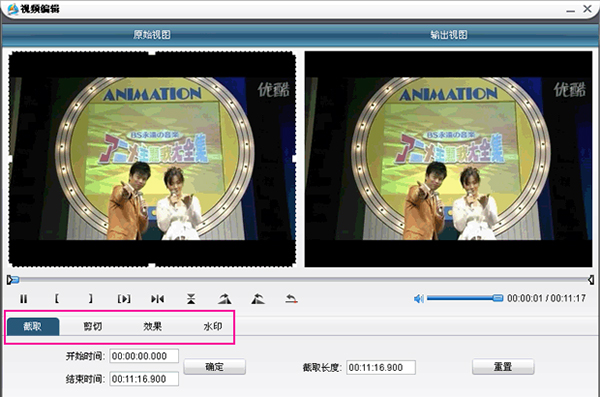Undo changes with the undo arrow icon

[x=292, y=299]
